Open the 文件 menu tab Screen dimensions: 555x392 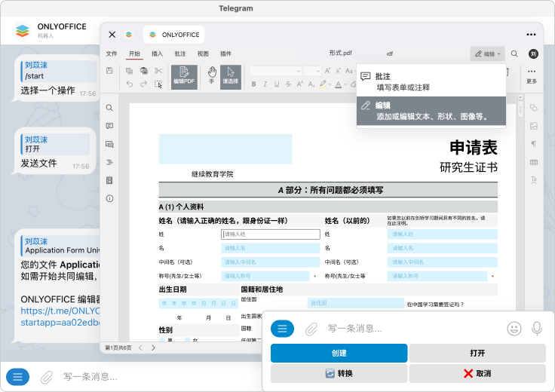(112, 54)
